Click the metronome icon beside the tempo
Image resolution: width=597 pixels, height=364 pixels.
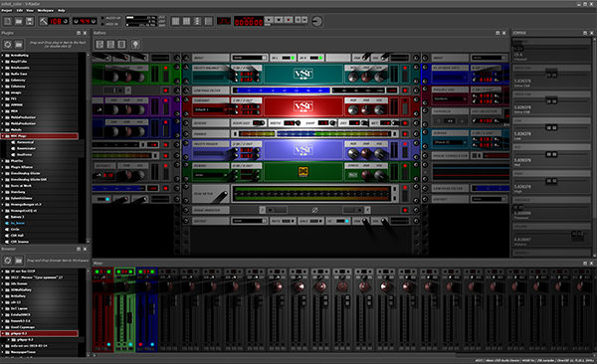43,21
